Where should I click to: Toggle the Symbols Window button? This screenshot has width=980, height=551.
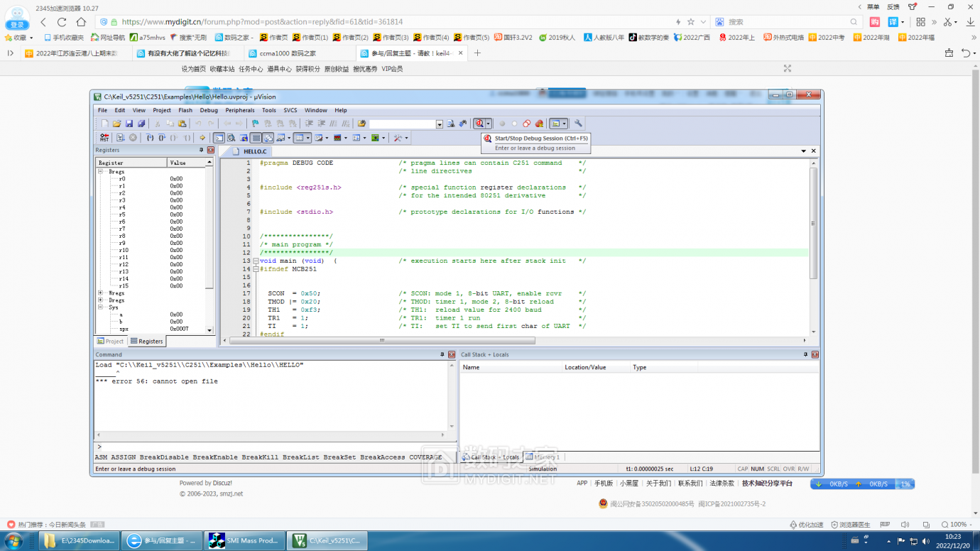(x=244, y=138)
